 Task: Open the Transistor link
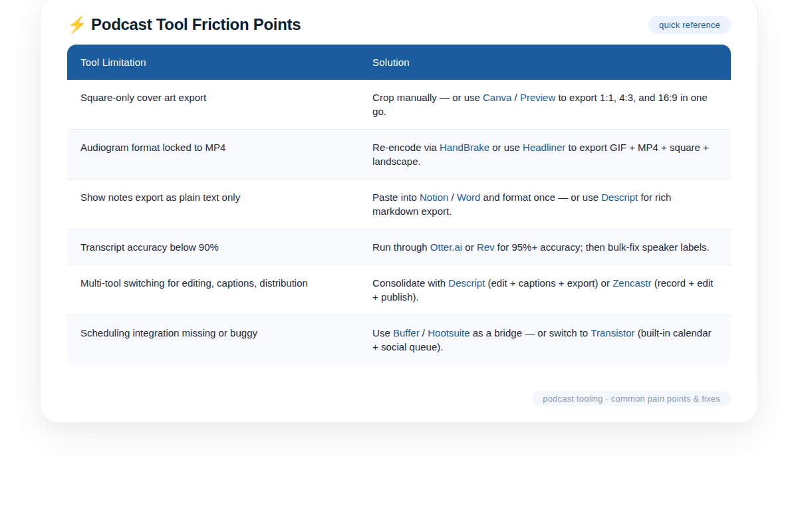coord(612,333)
